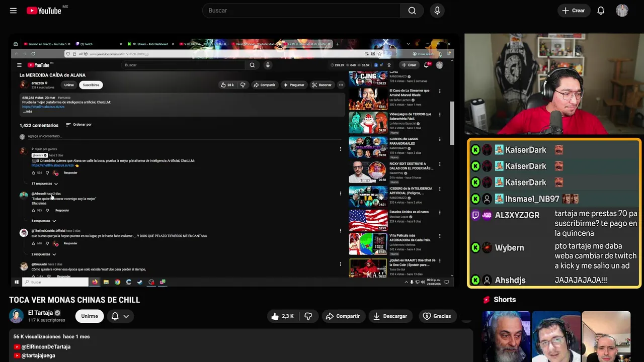In the video, click the Suscribirse button

coord(91,85)
